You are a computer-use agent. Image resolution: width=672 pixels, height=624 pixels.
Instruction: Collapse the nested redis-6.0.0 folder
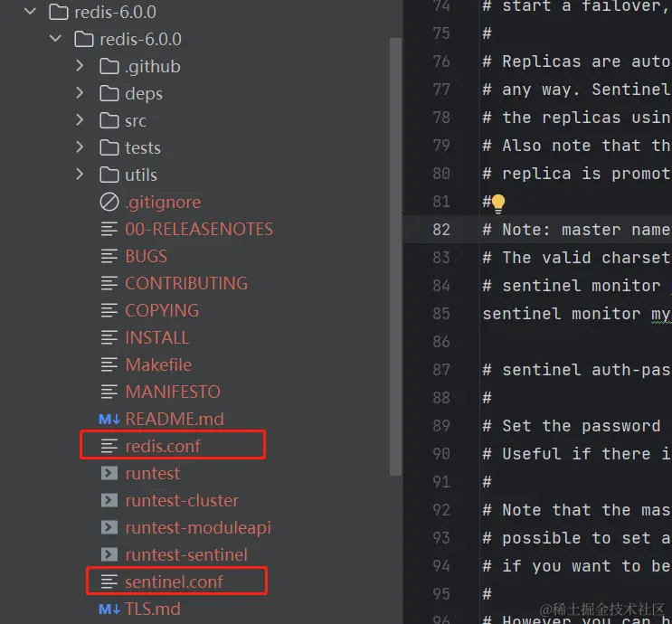(x=55, y=39)
